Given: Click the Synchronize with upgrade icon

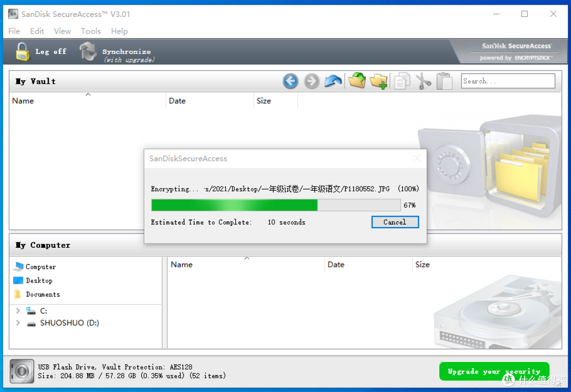Looking at the screenshot, I should [88, 51].
